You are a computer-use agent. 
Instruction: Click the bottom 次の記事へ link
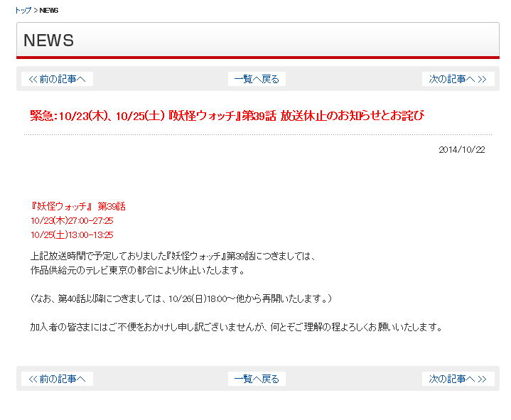(458, 379)
